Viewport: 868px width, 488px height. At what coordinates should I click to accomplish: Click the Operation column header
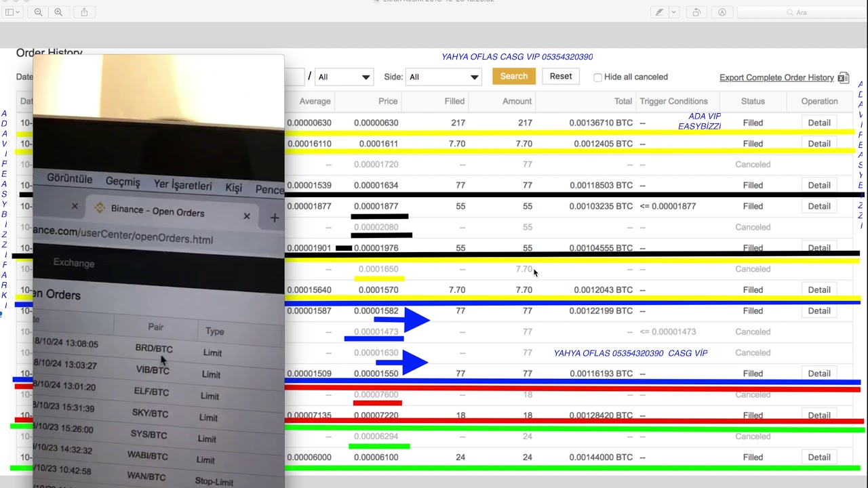pos(819,101)
